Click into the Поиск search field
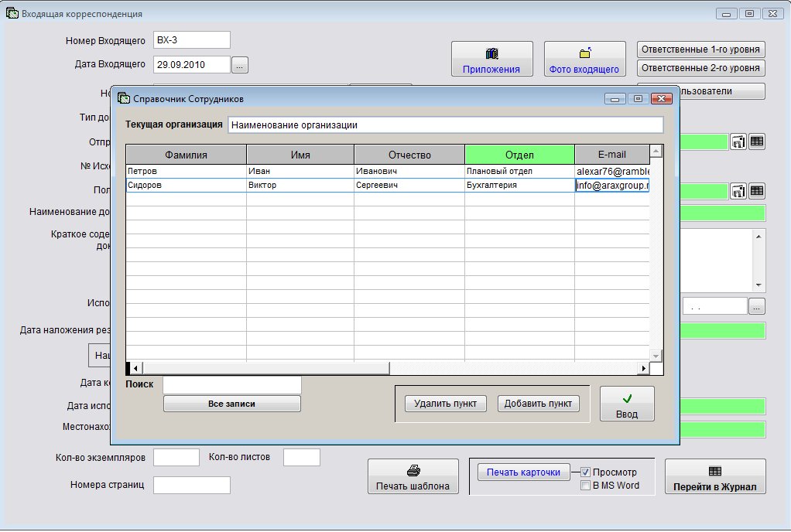791x532 pixels. (231, 384)
